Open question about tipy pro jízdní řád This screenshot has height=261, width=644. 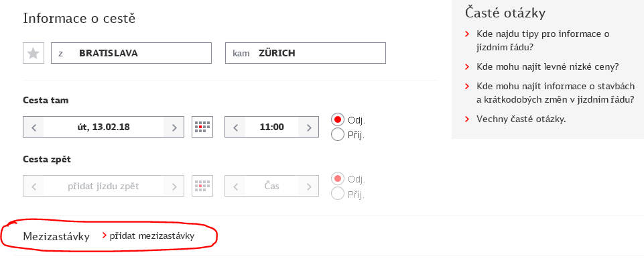pyautogui.click(x=543, y=40)
